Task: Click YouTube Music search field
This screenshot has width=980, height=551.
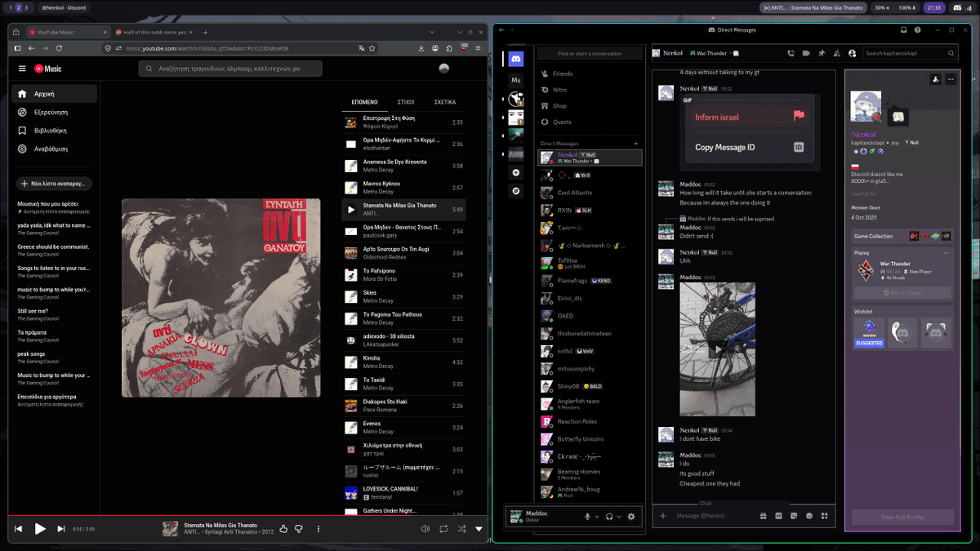Action: pos(229,69)
